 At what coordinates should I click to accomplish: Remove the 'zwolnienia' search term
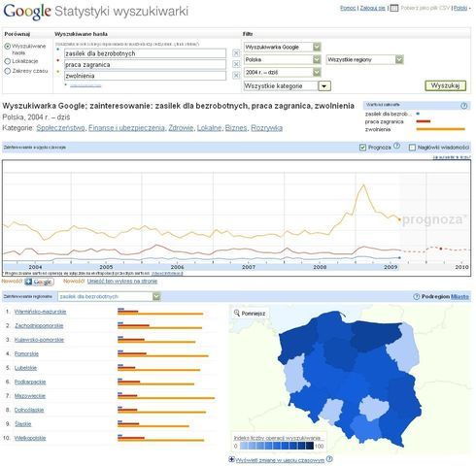point(236,75)
